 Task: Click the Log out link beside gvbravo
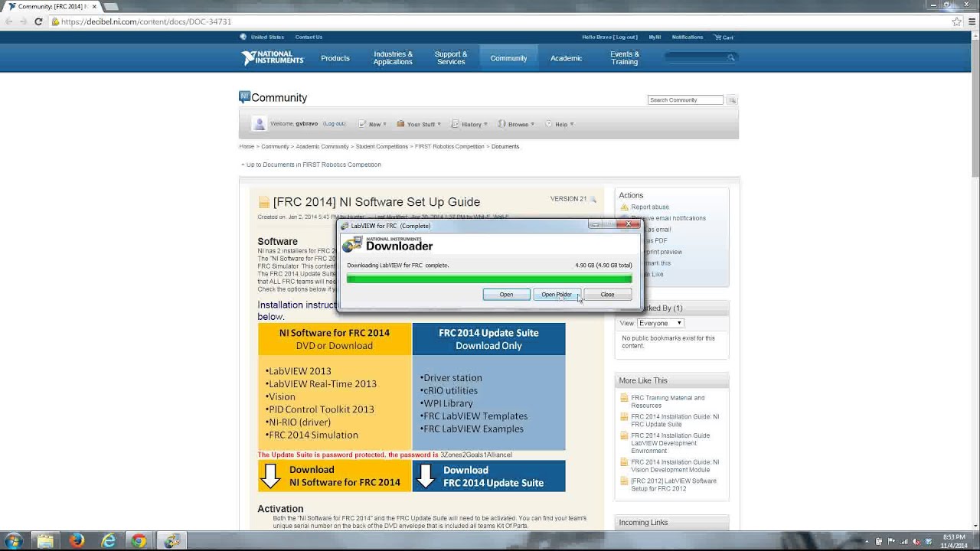[334, 124]
